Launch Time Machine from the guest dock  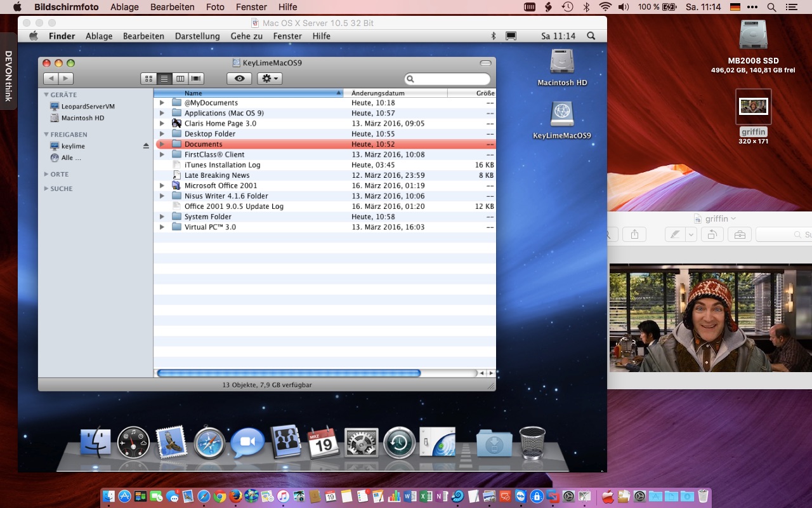pyautogui.click(x=400, y=442)
